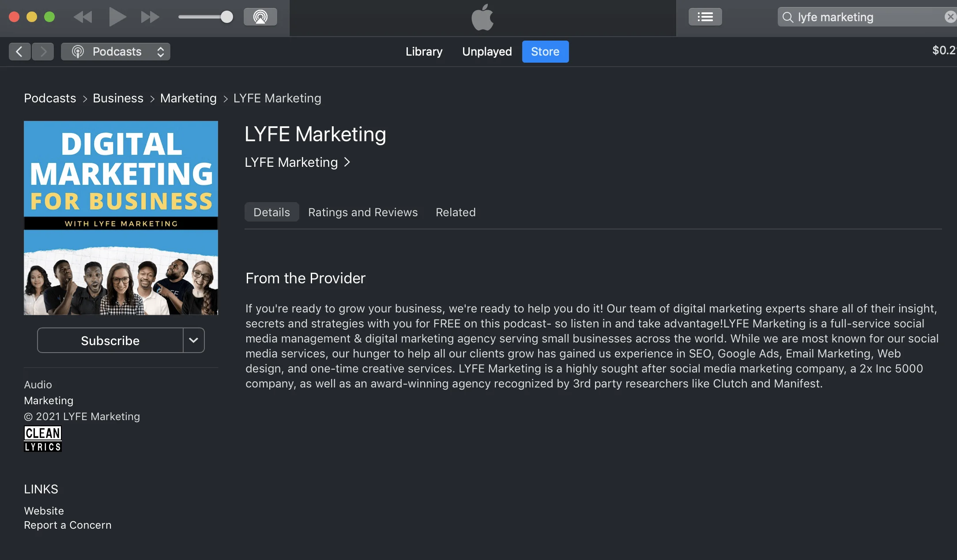Viewport: 957px width, 560px height.
Task: Click the Digital Marketing podcast artwork
Action: (x=121, y=218)
